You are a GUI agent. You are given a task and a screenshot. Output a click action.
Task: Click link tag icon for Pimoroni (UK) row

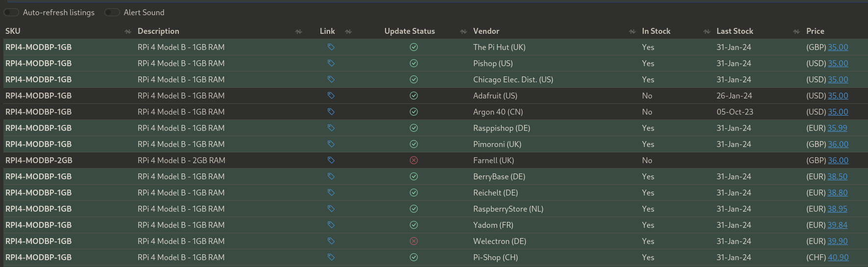click(331, 144)
